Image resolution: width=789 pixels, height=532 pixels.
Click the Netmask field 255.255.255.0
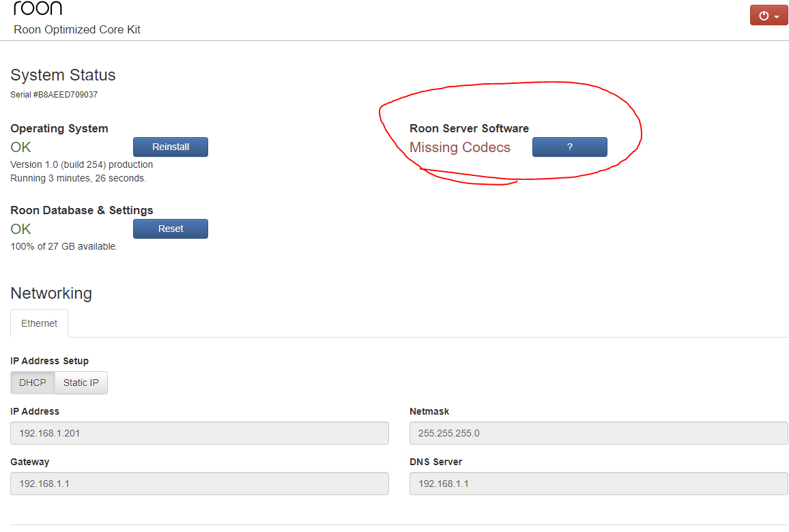599,433
